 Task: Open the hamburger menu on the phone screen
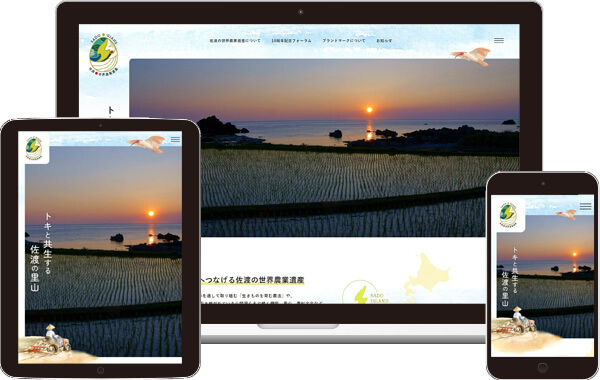[x=585, y=206]
